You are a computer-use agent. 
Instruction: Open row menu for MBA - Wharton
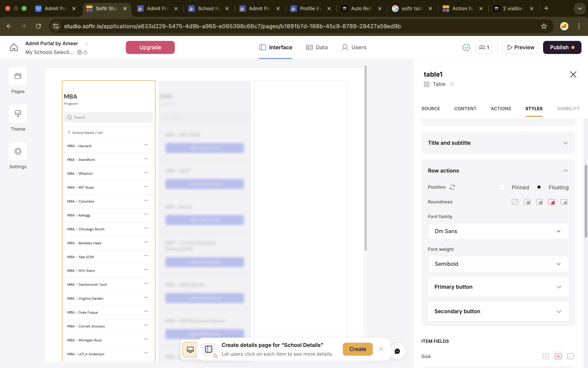click(146, 173)
